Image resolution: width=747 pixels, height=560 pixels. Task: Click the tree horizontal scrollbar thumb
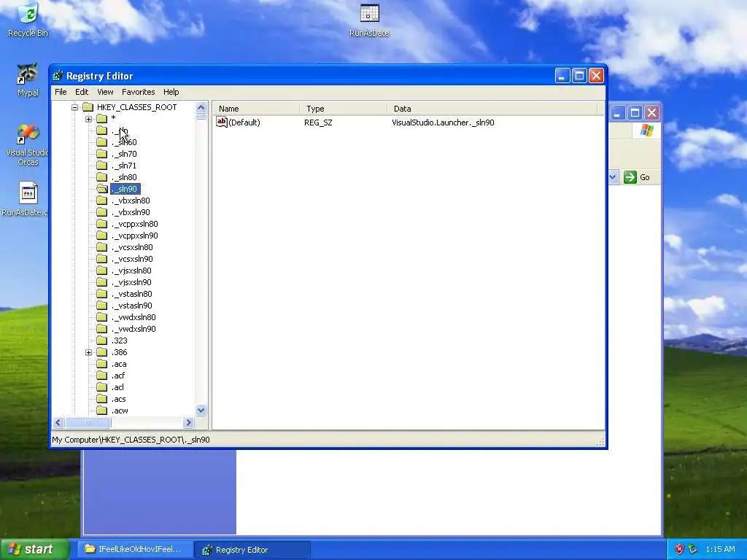coord(88,422)
